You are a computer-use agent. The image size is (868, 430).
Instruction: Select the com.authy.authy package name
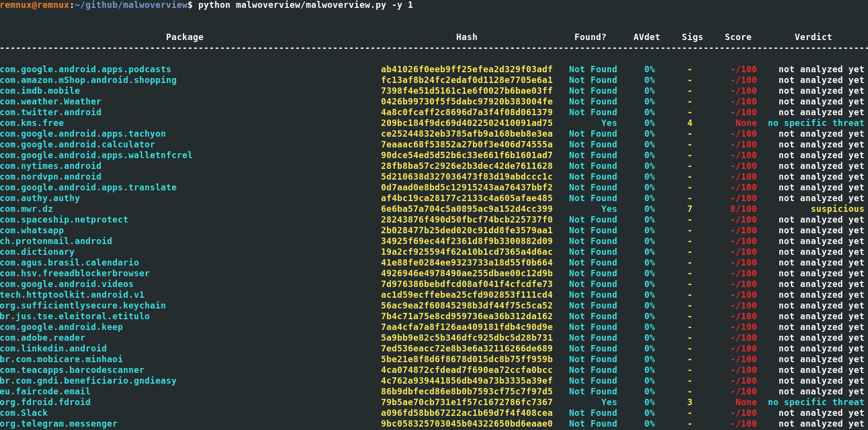(x=40, y=198)
